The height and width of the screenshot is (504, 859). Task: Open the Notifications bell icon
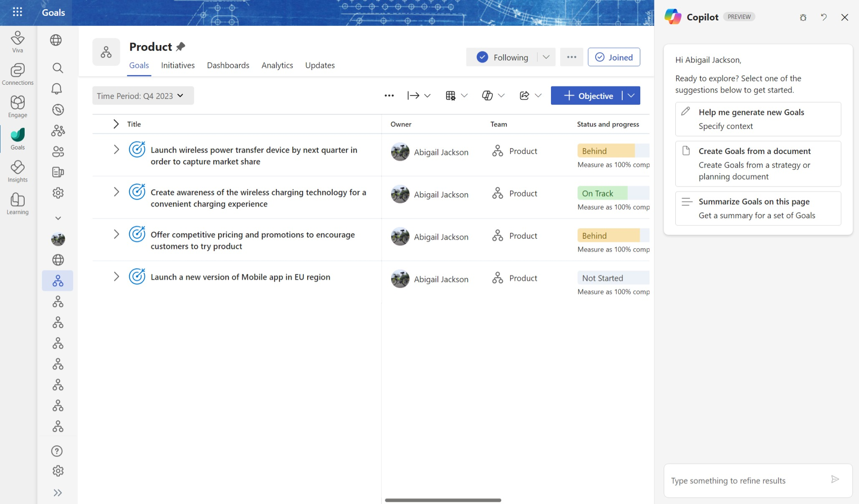coord(58,89)
